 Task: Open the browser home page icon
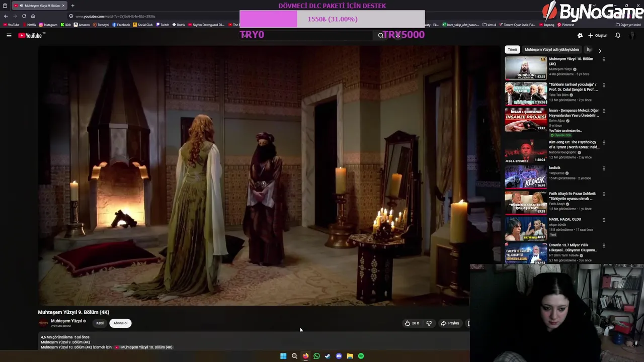33,16
